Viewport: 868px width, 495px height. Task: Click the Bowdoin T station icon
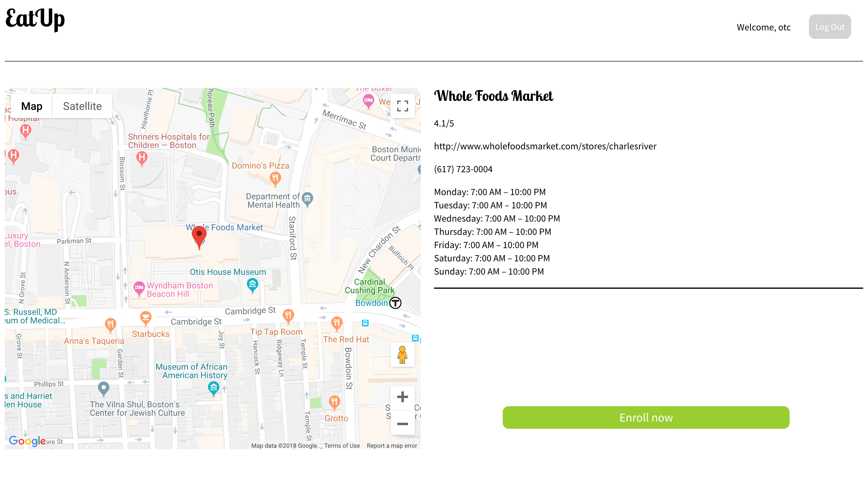395,303
